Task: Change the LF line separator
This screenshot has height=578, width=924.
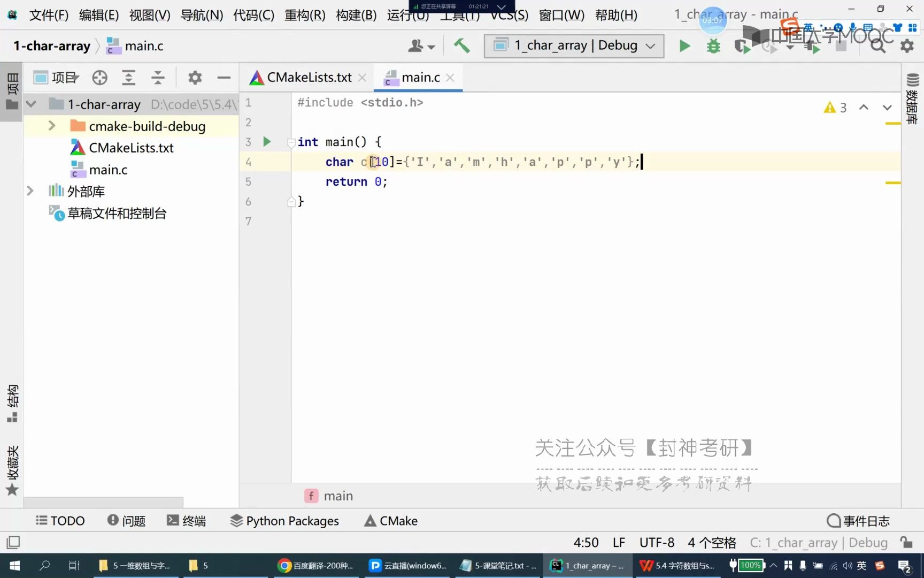Action: point(619,543)
